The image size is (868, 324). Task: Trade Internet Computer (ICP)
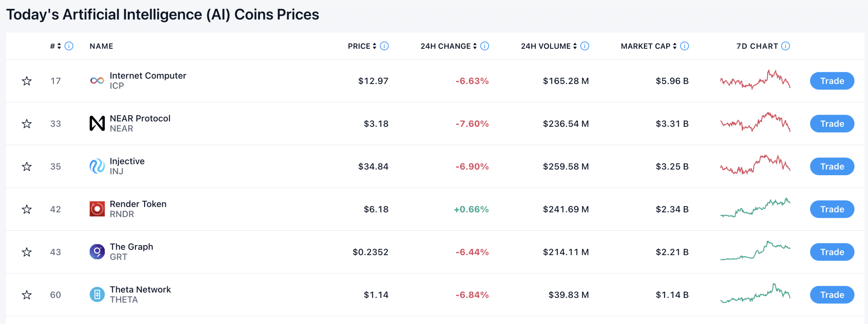tap(832, 81)
